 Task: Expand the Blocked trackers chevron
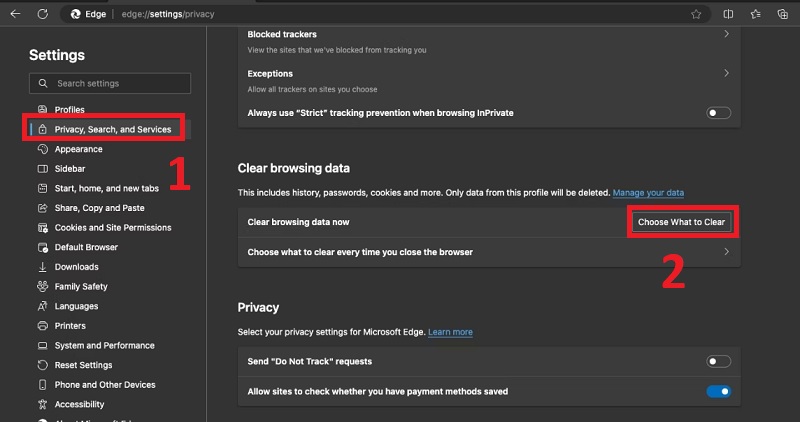(x=725, y=34)
